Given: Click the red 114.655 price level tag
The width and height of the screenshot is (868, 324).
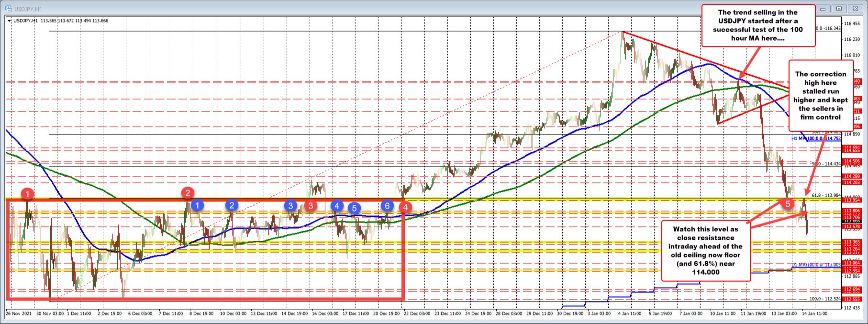Looking at the screenshot, I should click(x=852, y=150).
